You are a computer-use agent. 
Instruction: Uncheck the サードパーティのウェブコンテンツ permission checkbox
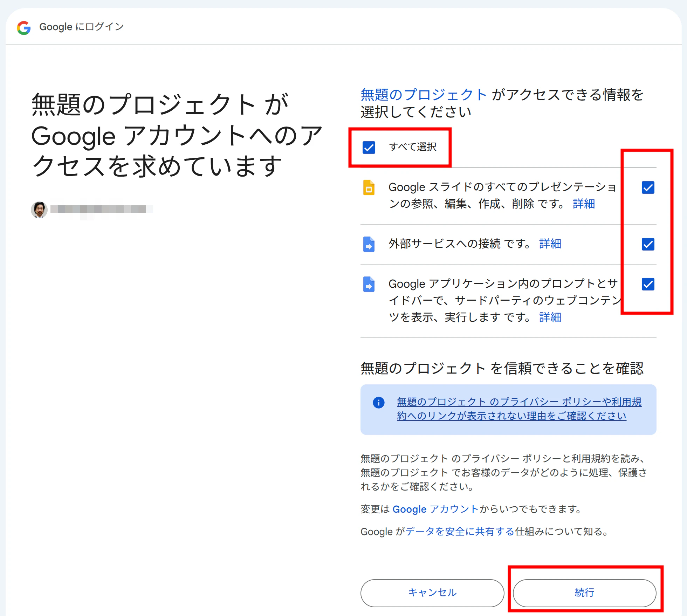(x=648, y=284)
